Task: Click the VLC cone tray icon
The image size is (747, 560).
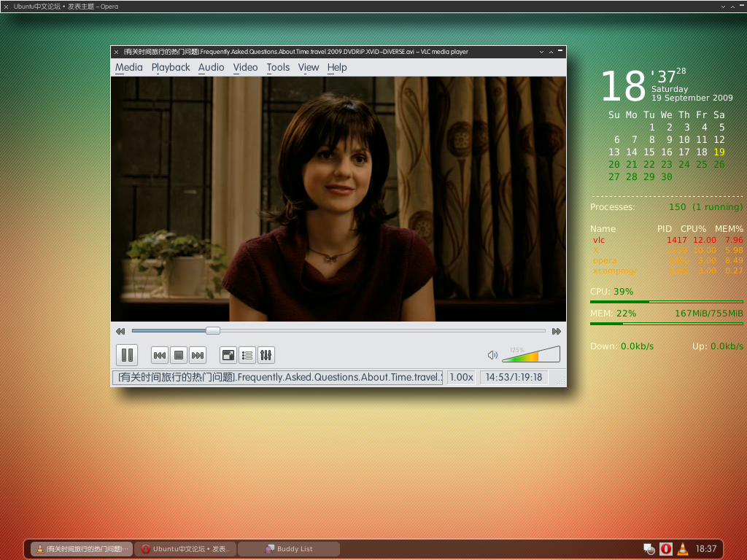Action: tap(683, 549)
